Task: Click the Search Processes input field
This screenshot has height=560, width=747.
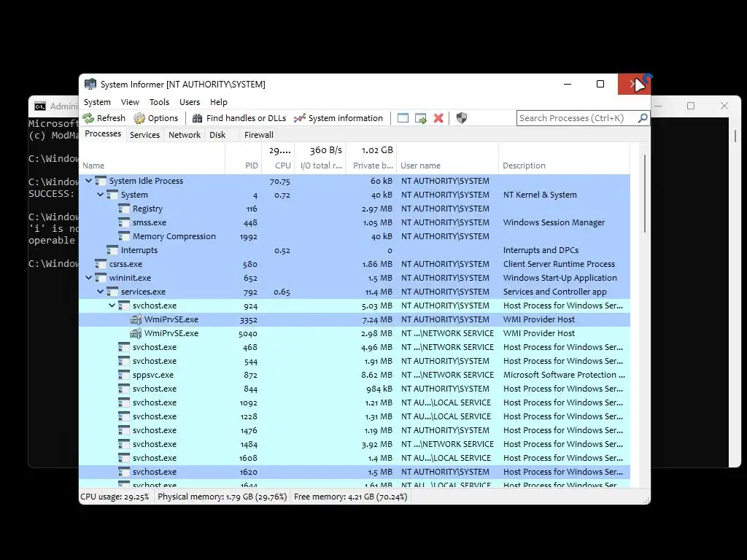Action: coord(577,117)
